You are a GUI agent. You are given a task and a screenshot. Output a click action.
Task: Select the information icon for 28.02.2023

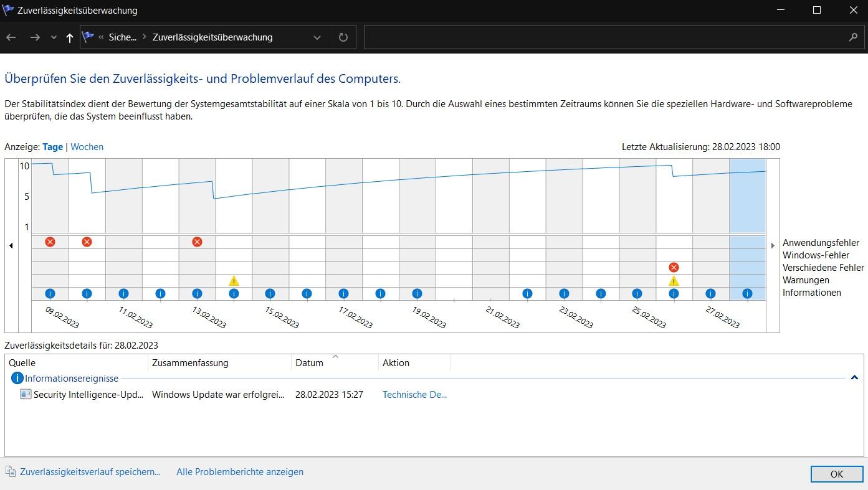click(x=747, y=293)
